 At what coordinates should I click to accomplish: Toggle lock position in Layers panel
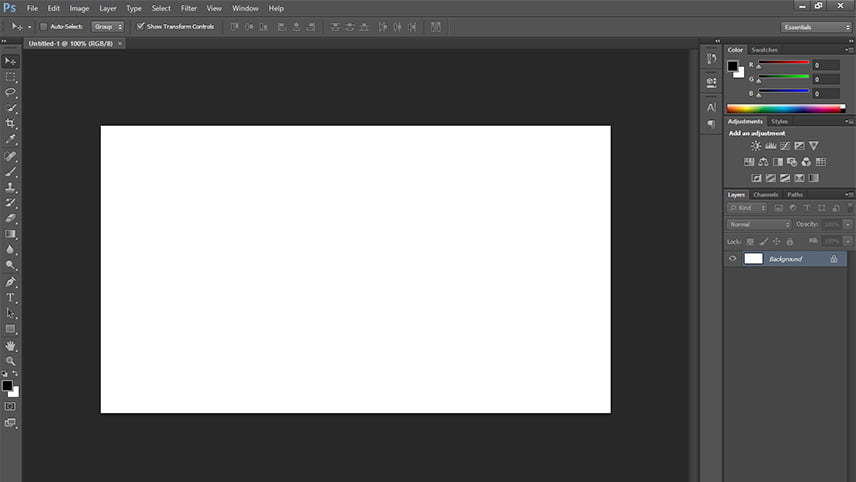click(776, 241)
